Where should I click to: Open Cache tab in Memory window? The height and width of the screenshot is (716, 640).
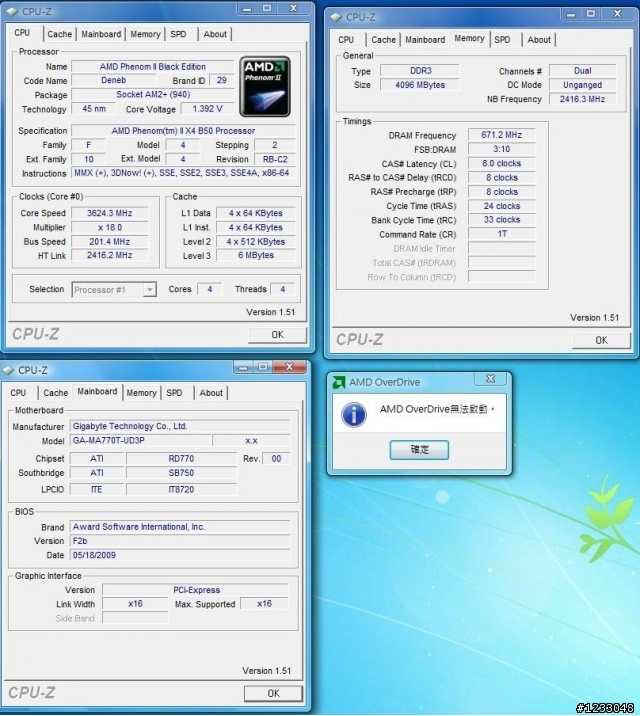383,40
